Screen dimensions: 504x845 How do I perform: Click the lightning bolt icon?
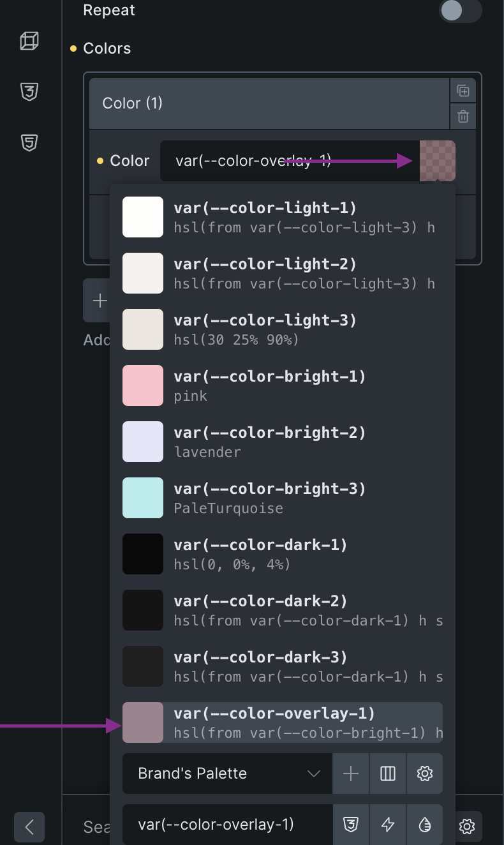tap(388, 825)
